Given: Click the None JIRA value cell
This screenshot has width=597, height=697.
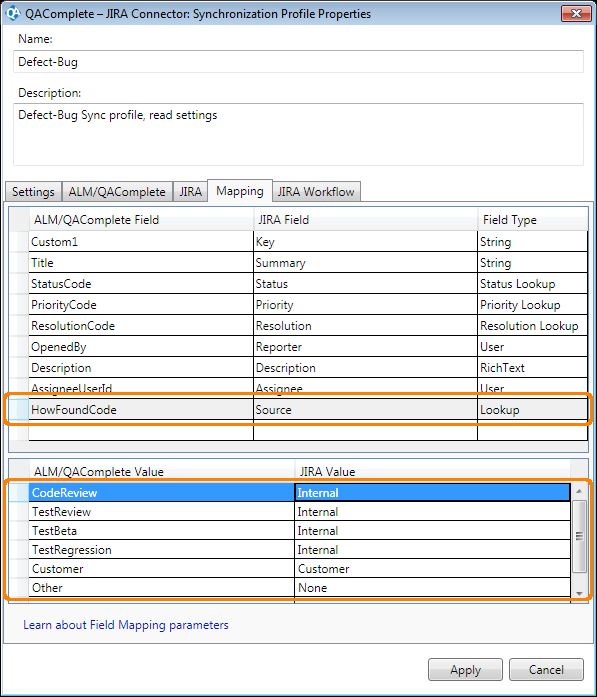Looking at the screenshot, I should point(433,588).
